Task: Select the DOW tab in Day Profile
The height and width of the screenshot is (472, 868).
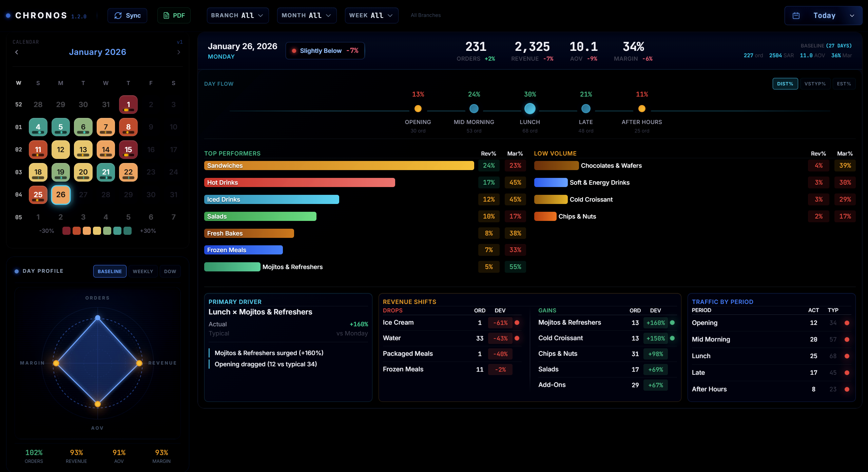Action: coord(170,271)
